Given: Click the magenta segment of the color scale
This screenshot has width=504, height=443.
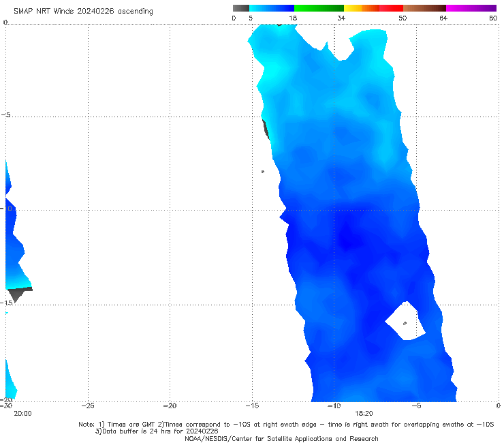Looking at the screenshot, I should click(x=471, y=8).
